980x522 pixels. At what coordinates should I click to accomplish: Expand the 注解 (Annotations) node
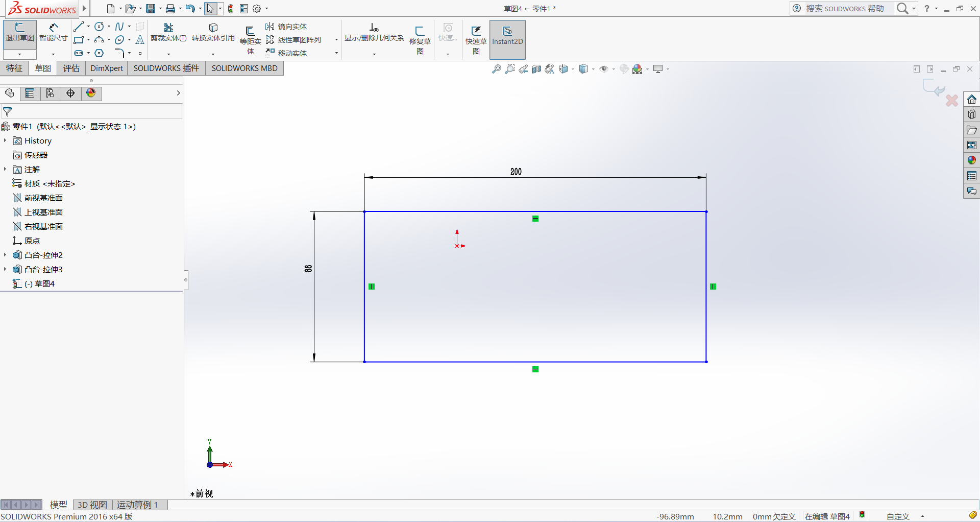pos(5,169)
